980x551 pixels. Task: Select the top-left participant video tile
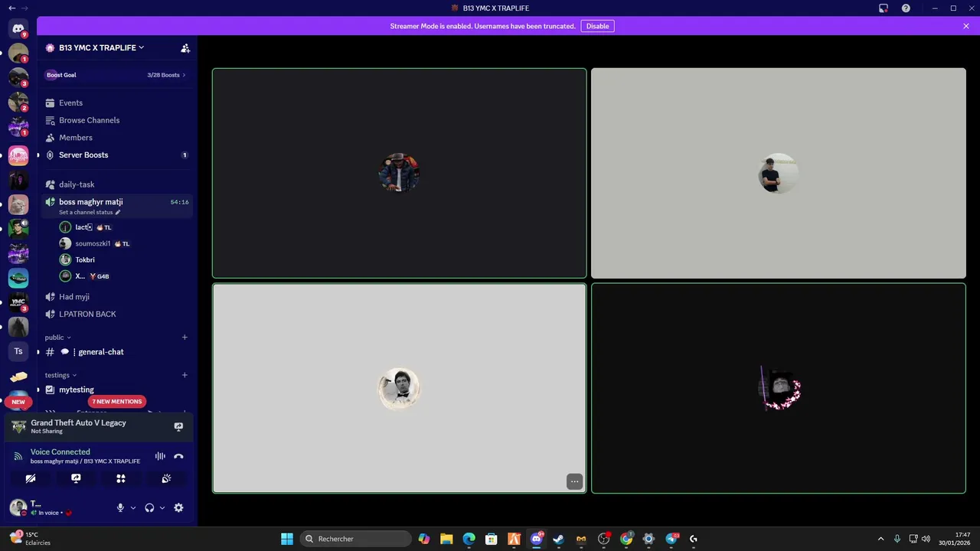[400, 173]
